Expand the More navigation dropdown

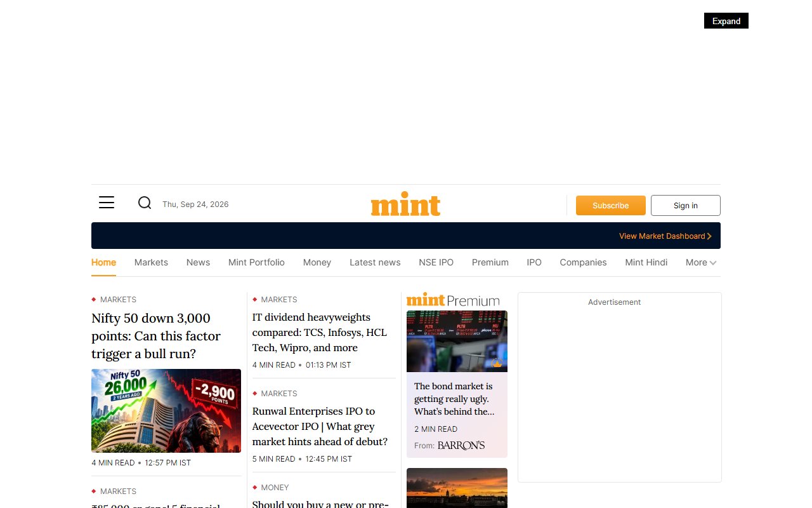pos(701,263)
